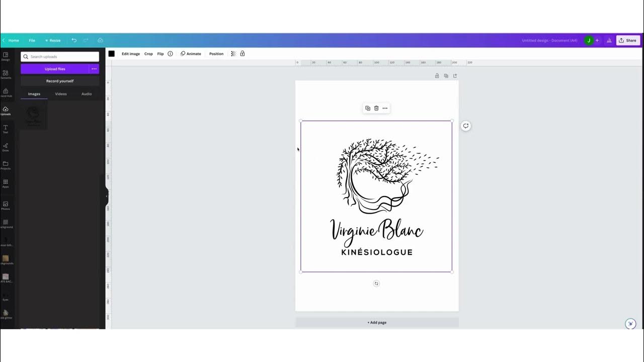Screen dimensions: 644x362
Task: Open upload options three-dot dropdown
Action: pyautogui.click(x=94, y=69)
